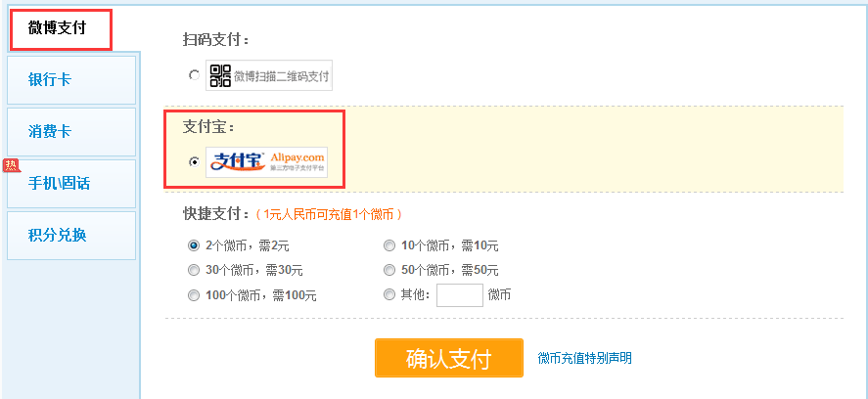Open the 银行卡 bank card tab
The image size is (868, 399).
pyautogui.click(x=71, y=79)
